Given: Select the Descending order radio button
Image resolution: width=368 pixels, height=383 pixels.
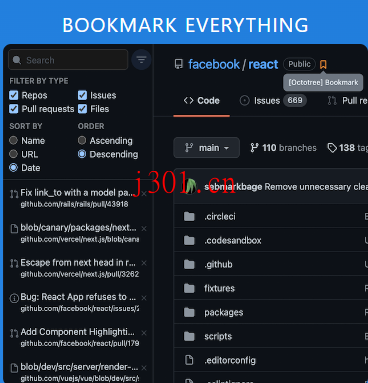Looking at the screenshot, I should [82, 154].
